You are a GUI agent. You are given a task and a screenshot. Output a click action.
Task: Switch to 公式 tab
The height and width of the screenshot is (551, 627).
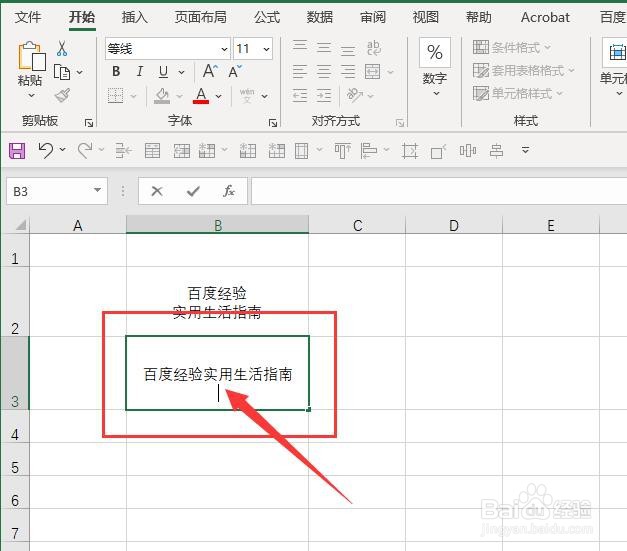[x=267, y=17]
